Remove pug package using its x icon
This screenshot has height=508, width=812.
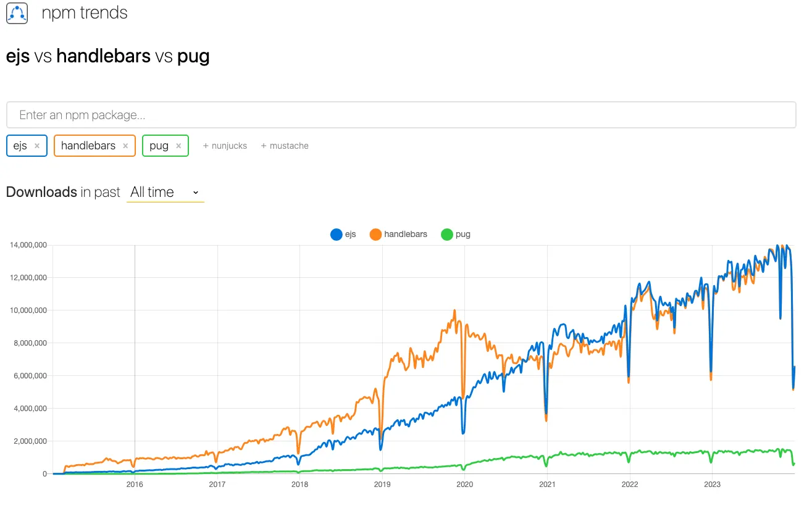pyautogui.click(x=178, y=146)
